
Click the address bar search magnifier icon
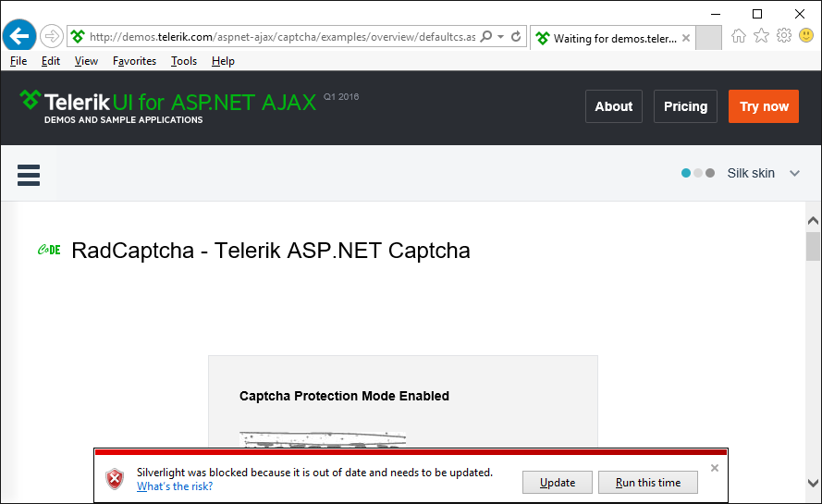coord(487,37)
